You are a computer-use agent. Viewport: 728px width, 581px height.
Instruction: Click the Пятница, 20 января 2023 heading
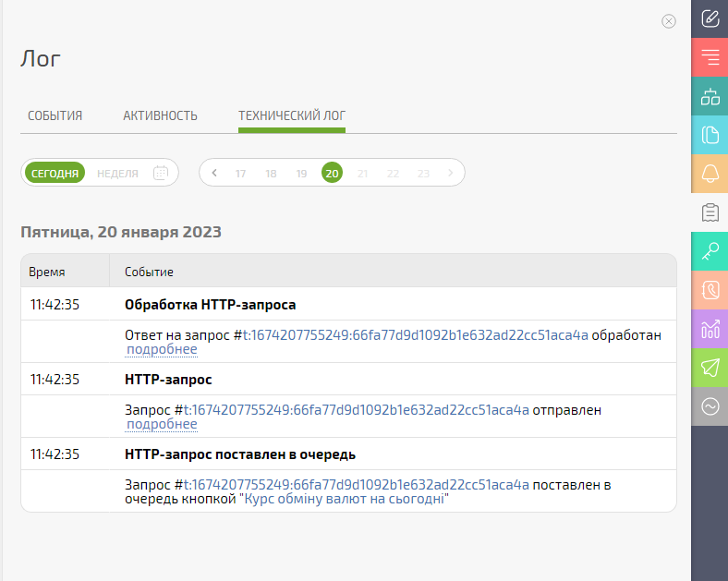click(x=121, y=232)
